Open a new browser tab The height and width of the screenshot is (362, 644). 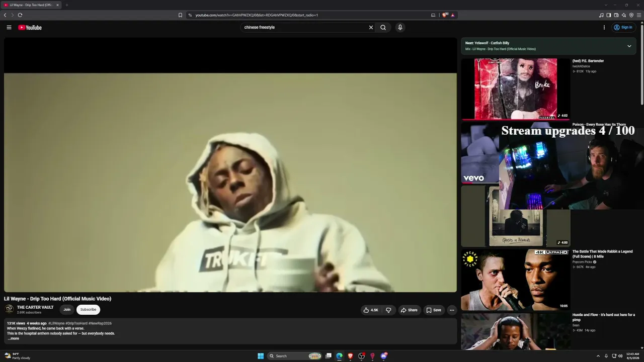(66, 5)
